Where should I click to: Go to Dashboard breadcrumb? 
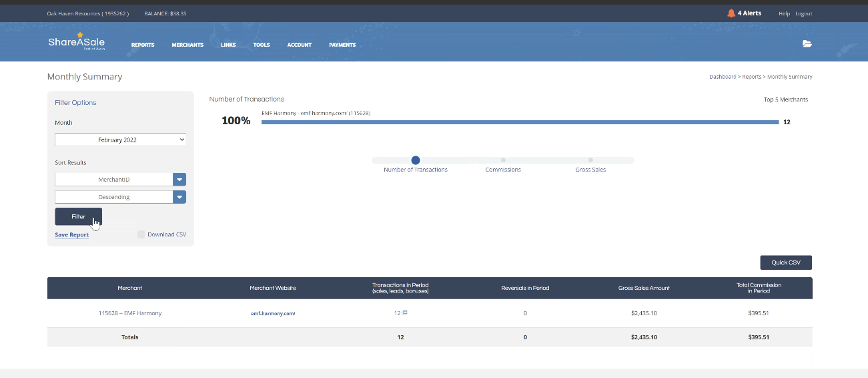(723, 77)
